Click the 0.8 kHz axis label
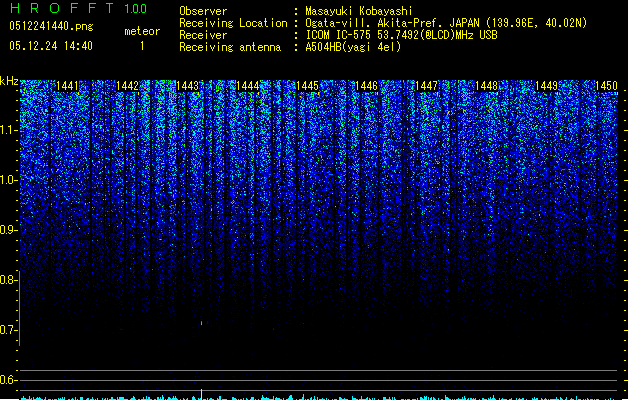This screenshot has width=629, height=400. [8, 280]
